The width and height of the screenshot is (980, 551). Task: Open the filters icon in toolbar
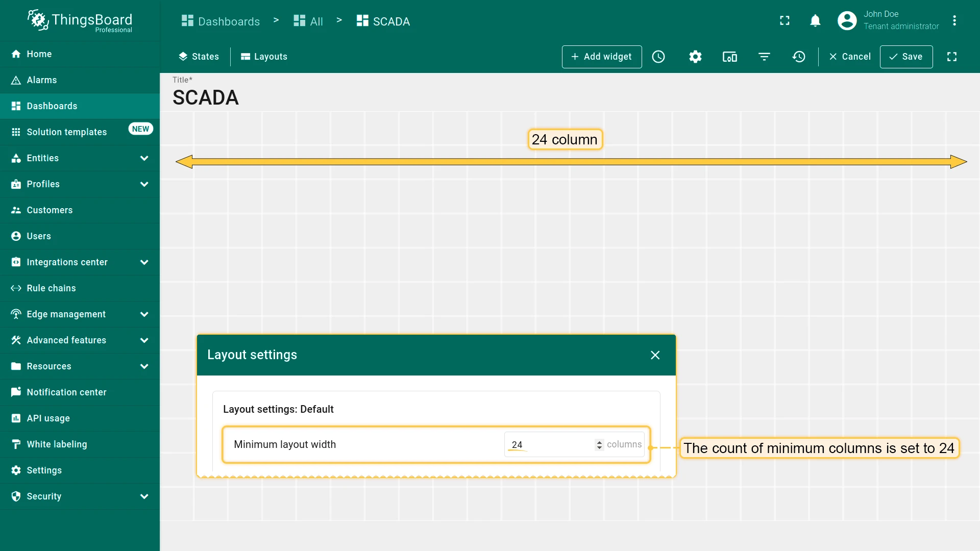(x=764, y=57)
